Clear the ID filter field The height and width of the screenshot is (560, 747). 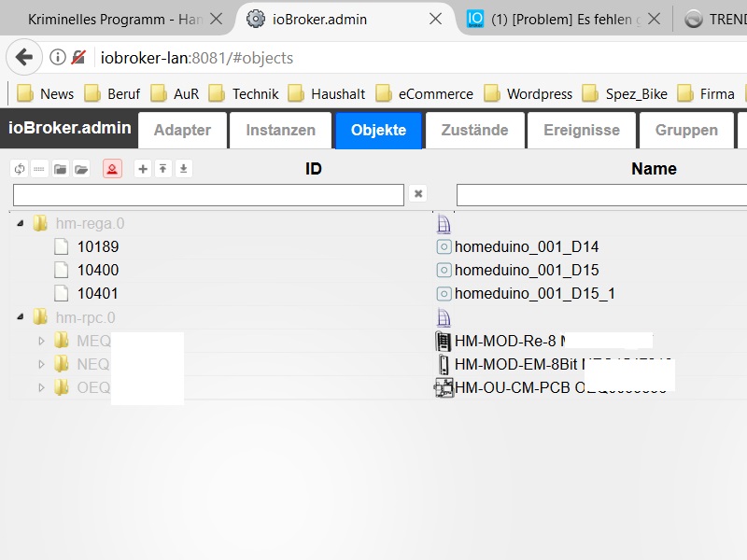(x=417, y=194)
